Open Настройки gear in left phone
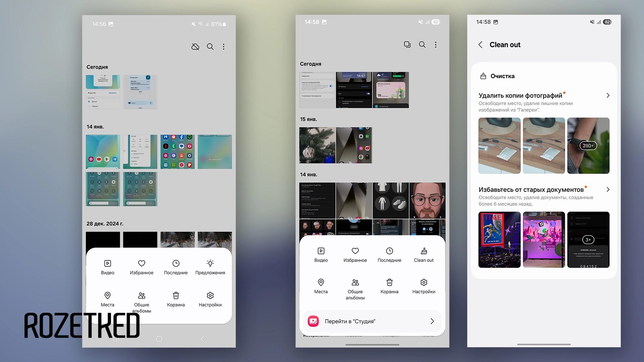 coord(210,299)
